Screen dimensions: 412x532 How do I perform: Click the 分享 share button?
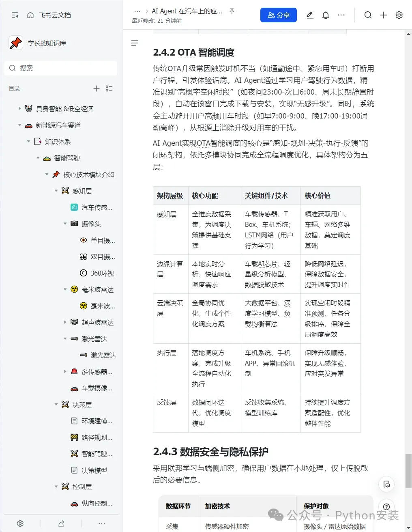click(x=279, y=15)
